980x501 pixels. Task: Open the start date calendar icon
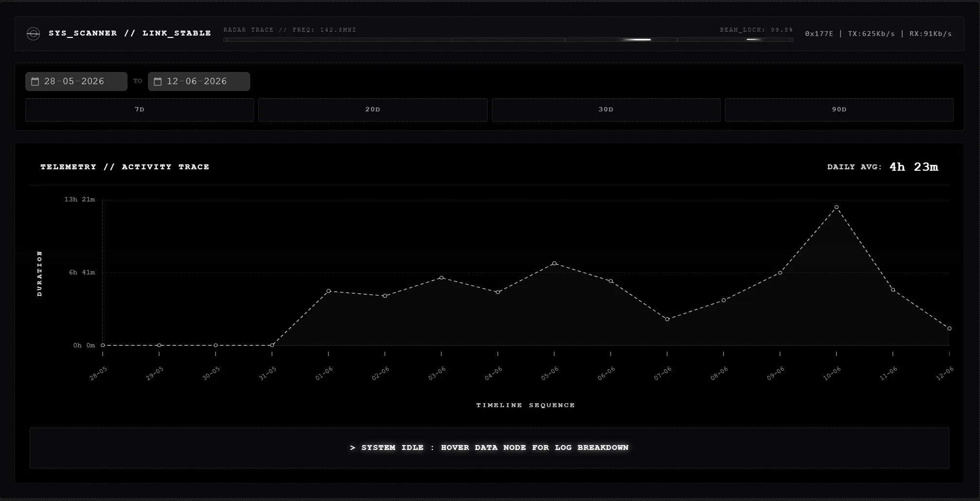pyautogui.click(x=35, y=81)
